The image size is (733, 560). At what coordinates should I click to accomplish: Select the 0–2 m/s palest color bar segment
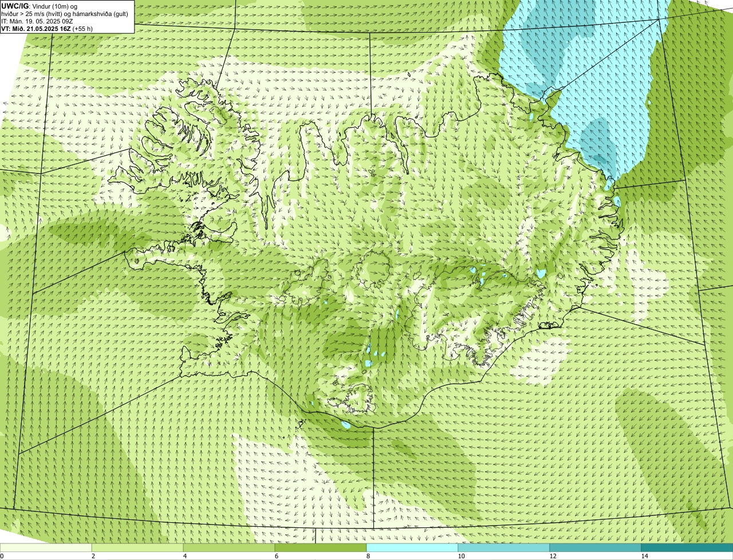[x=46, y=548]
